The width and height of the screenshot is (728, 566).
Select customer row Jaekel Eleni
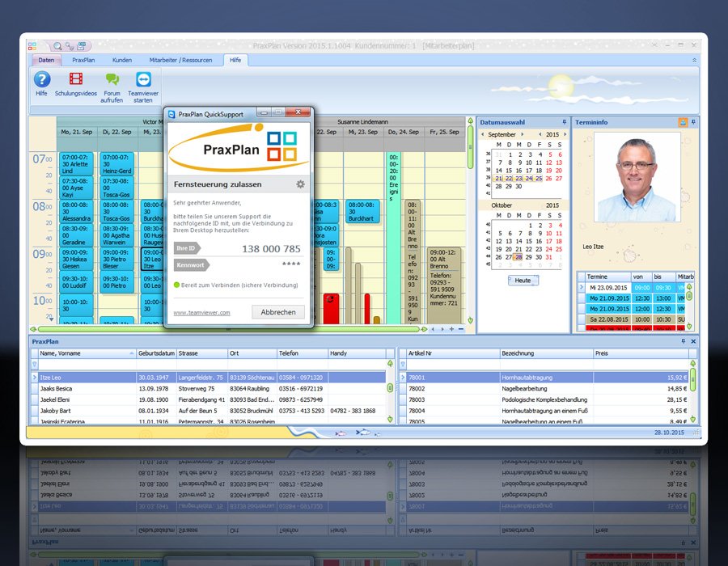(x=209, y=400)
